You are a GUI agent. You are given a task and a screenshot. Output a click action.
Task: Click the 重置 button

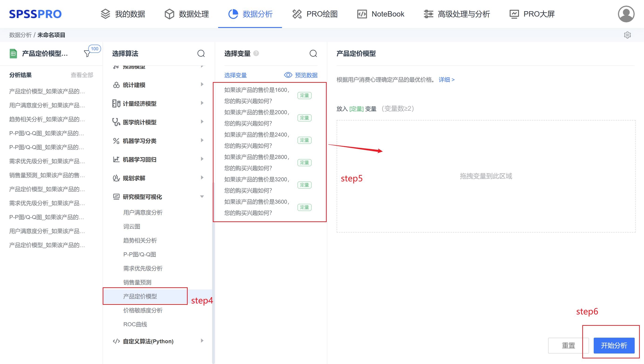tap(568, 346)
